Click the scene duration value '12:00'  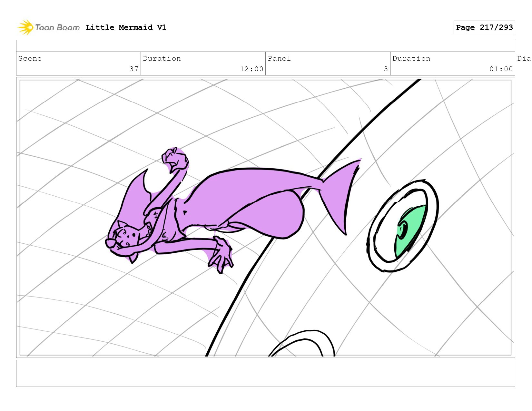click(251, 69)
